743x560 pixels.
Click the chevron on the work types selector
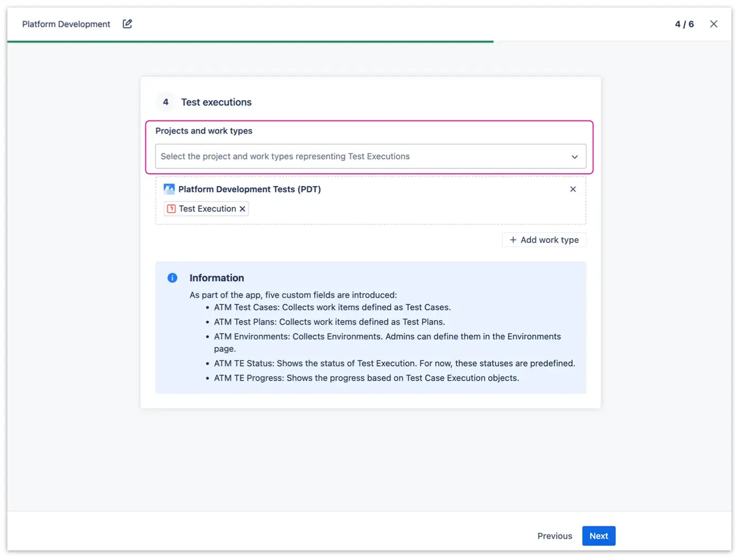tap(575, 156)
